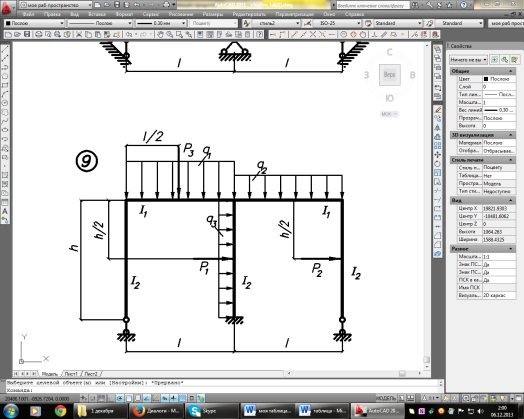Open Skype from the Windows taskbar

pyautogui.click(x=211, y=411)
